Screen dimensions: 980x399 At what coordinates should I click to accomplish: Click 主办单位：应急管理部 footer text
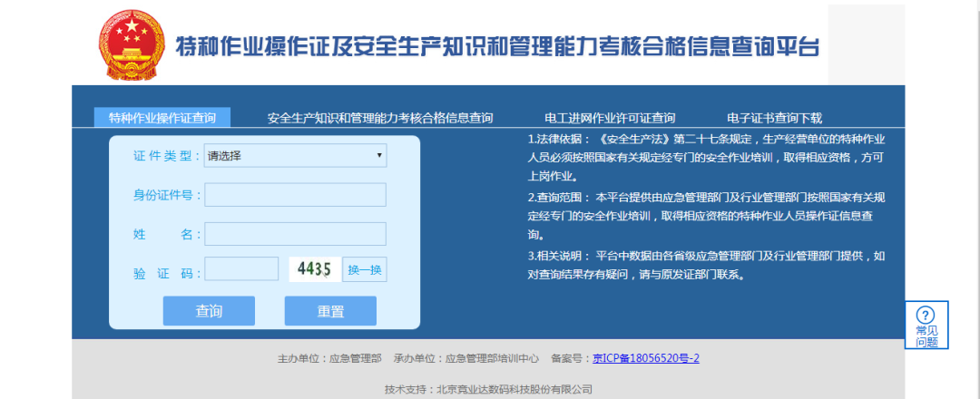(329, 358)
